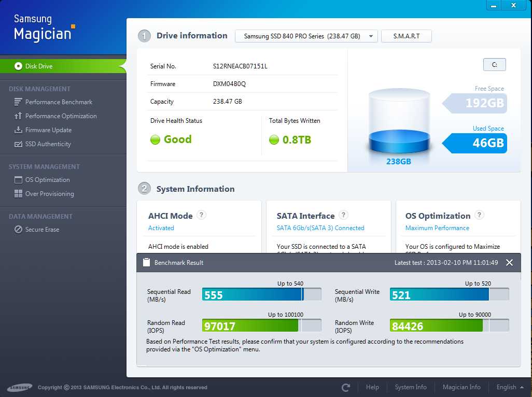532x397 pixels.
Task: Click the Sequential Read result bar
Action: (x=261, y=294)
